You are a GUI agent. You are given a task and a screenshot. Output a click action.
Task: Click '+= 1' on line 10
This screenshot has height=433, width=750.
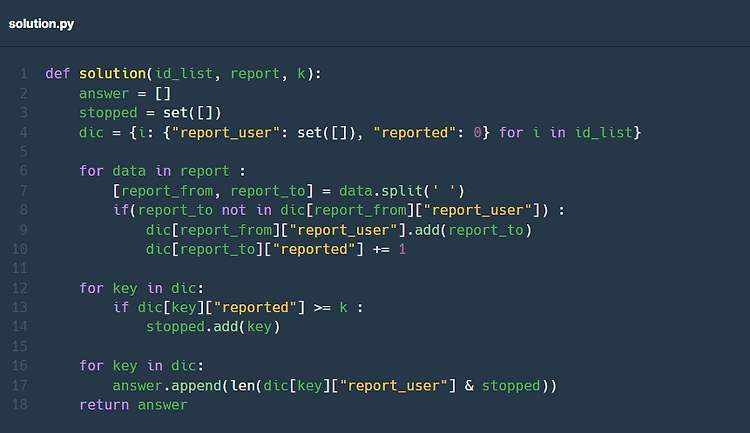(389, 249)
